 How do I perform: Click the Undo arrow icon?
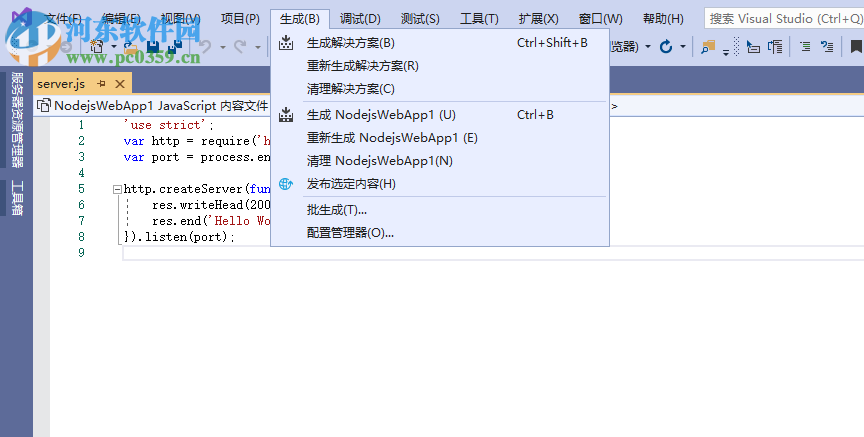206,47
